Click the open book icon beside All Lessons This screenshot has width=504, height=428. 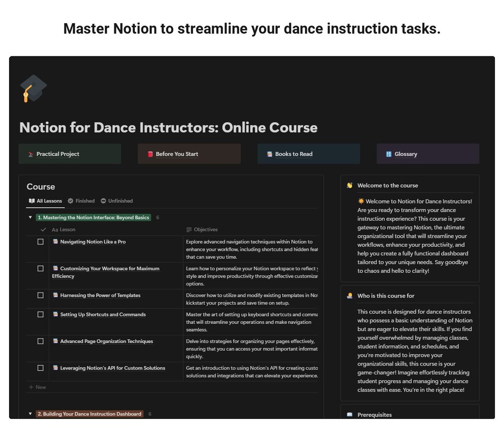coord(32,201)
